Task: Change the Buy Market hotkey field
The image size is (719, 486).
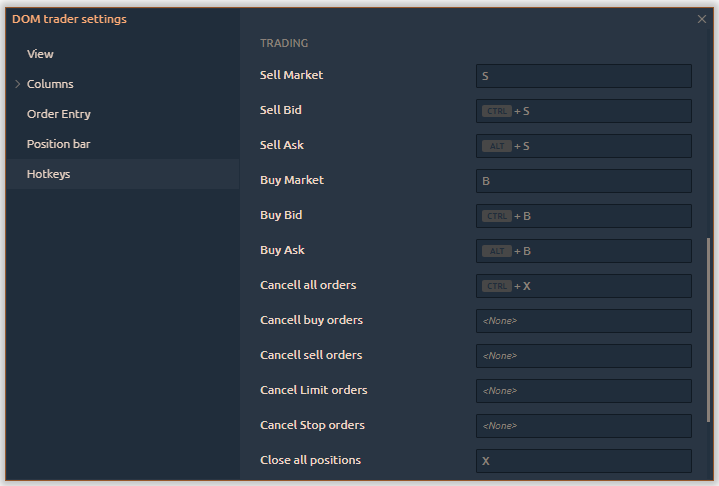Action: tap(583, 181)
